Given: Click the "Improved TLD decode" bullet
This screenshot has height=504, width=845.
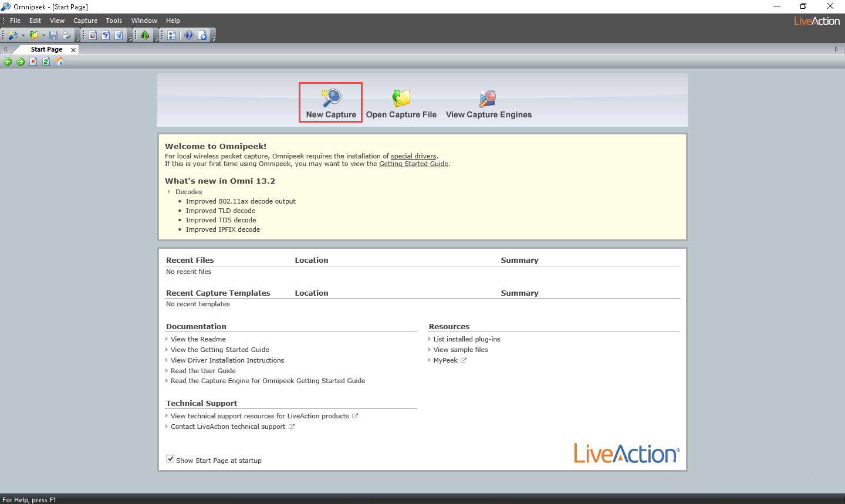Looking at the screenshot, I should [x=221, y=211].
